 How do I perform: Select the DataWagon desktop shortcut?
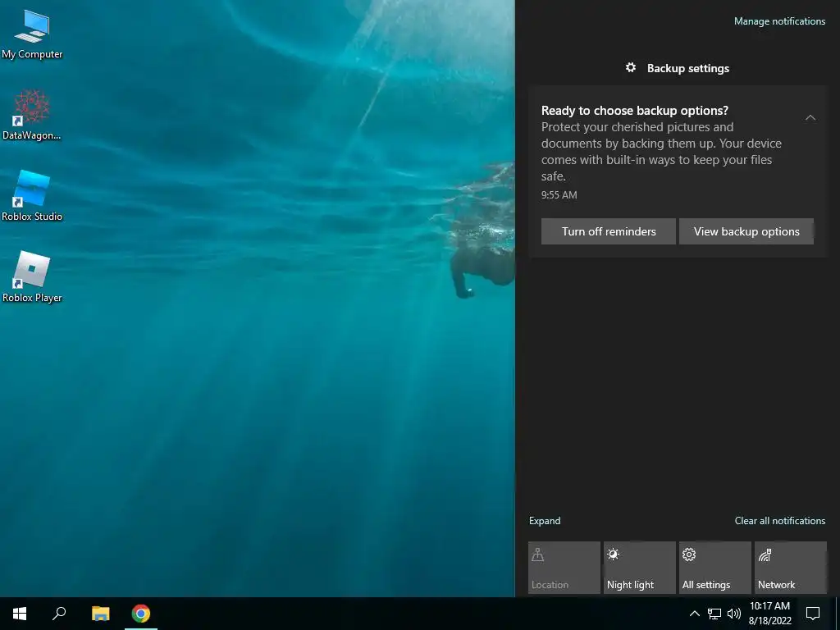pos(32,115)
